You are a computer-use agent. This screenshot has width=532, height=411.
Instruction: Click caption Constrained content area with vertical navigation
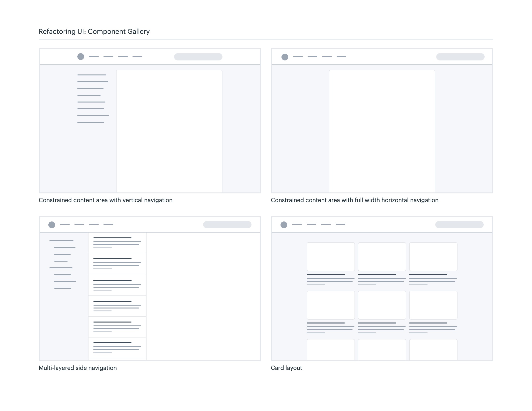coord(105,200)
